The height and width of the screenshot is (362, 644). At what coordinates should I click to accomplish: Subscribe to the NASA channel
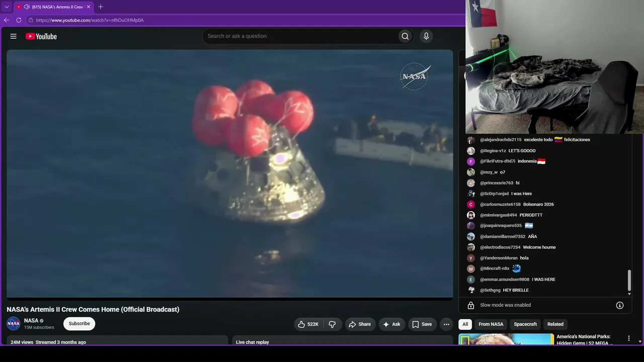79,324
